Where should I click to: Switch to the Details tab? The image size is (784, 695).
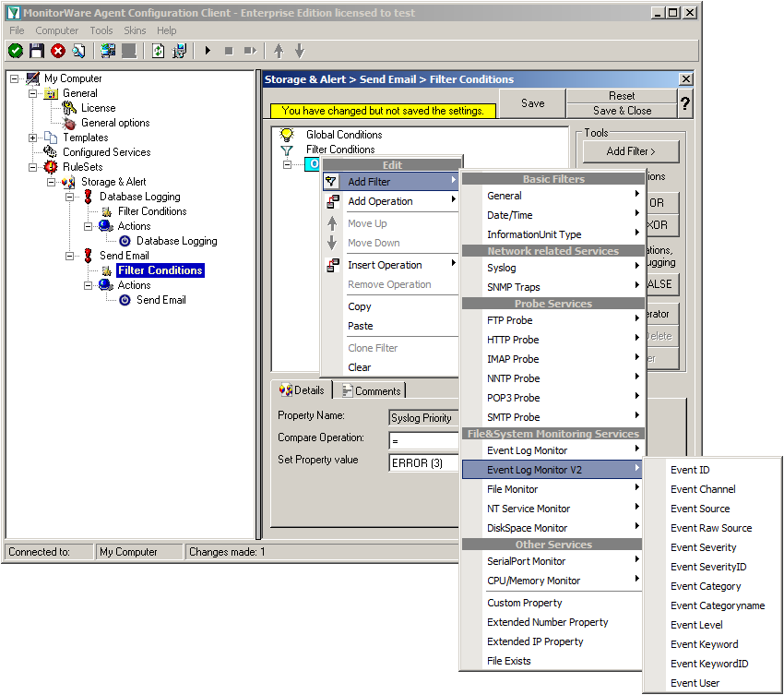point(302,389)
